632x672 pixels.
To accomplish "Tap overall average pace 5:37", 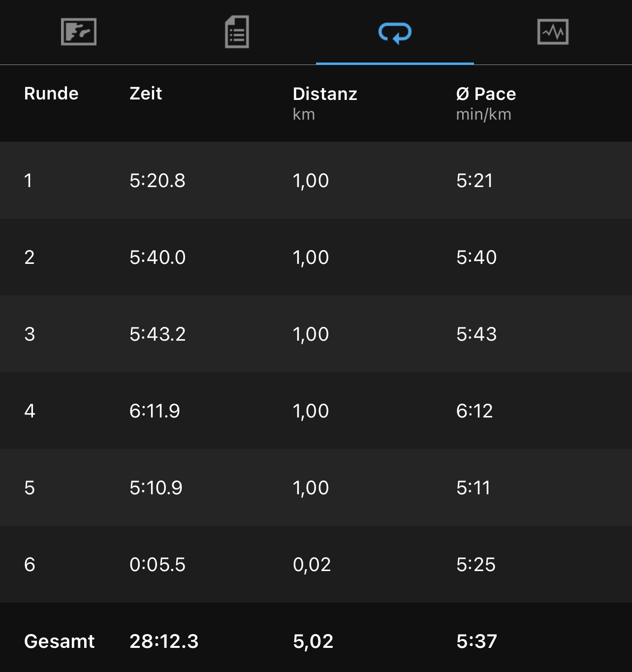I will click(476, 641).
